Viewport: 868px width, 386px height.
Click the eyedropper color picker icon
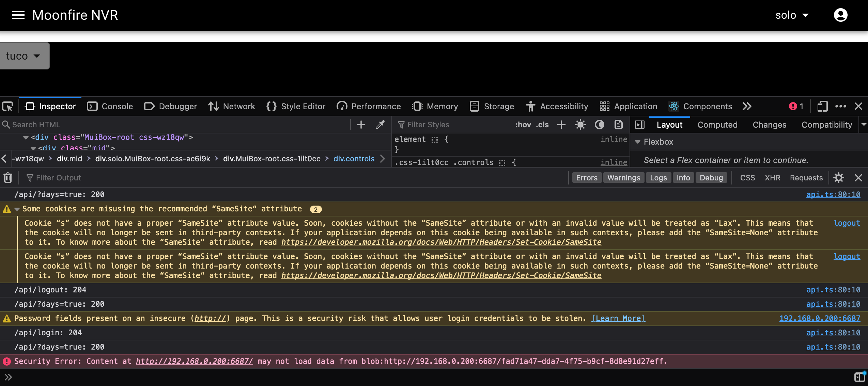[x=380, y=124]
